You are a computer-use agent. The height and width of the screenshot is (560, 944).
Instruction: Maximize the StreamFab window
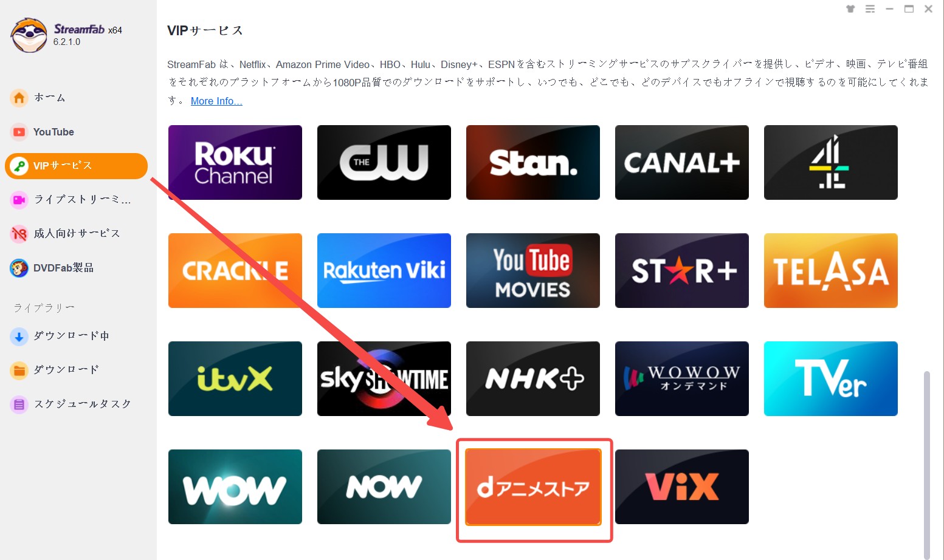tap(909, 9)
